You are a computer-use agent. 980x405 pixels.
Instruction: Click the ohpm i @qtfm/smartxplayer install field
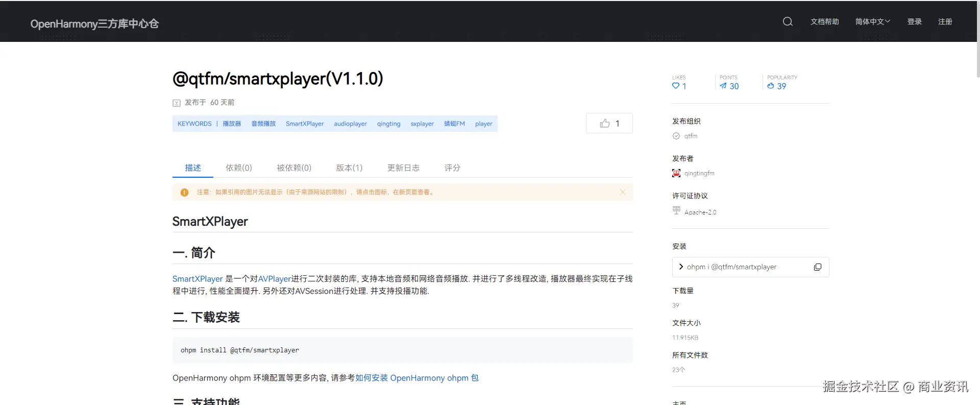[x=750, y=267]
